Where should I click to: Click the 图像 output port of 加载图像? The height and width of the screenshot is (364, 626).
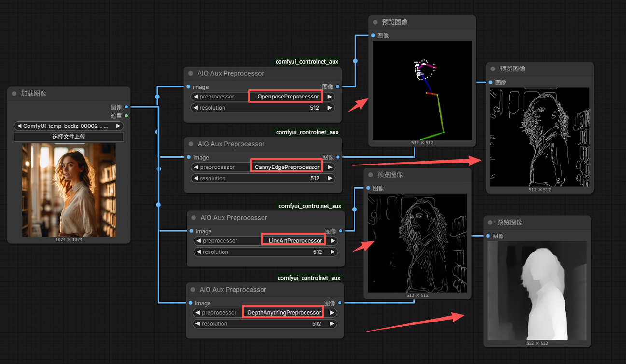(126, 107)
